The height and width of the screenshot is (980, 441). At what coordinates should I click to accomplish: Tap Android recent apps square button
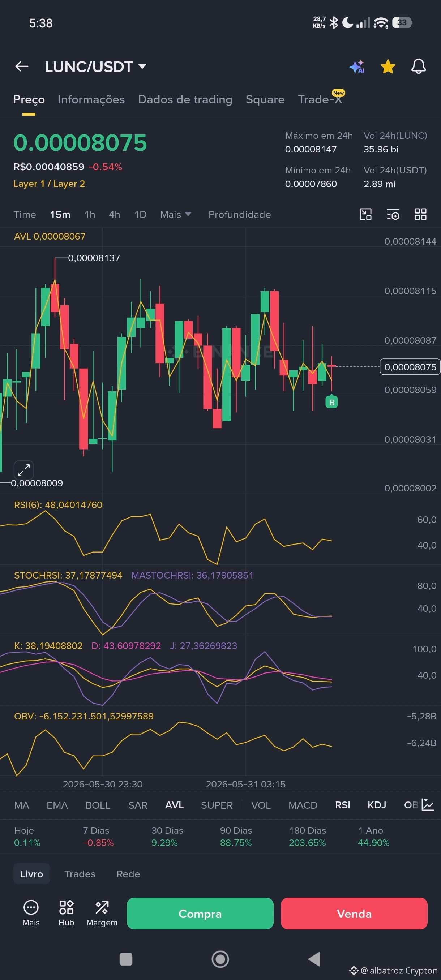[x=126, y=959]
